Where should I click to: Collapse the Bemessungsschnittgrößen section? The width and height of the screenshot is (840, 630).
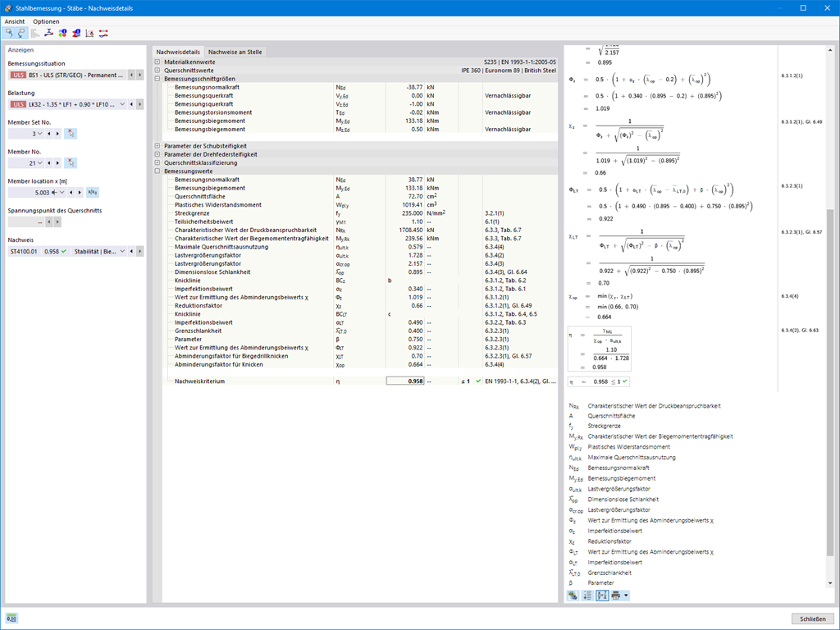coord(157,79)
